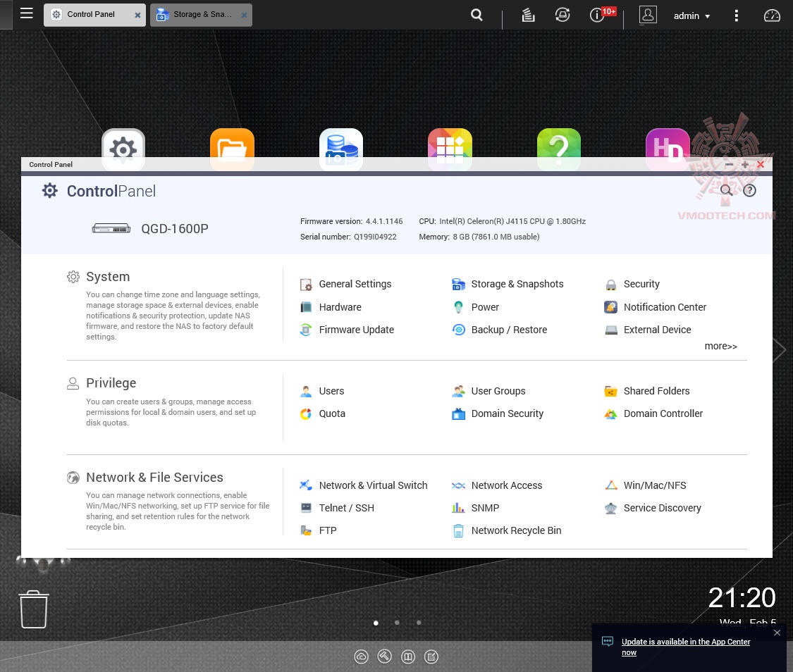Open external devices icon in top bar

pyautogui.click(x=563, y=15)
